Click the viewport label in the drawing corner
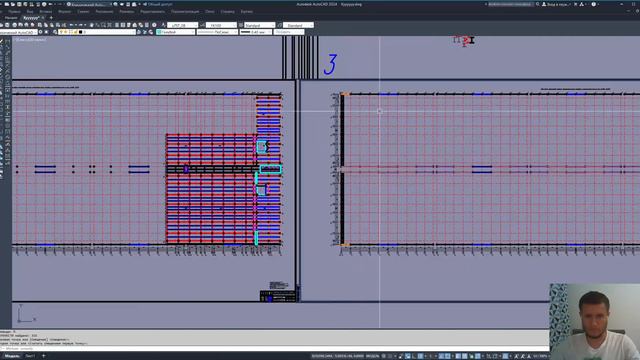The height and width of the screenshot is (360, 640). 30,40
